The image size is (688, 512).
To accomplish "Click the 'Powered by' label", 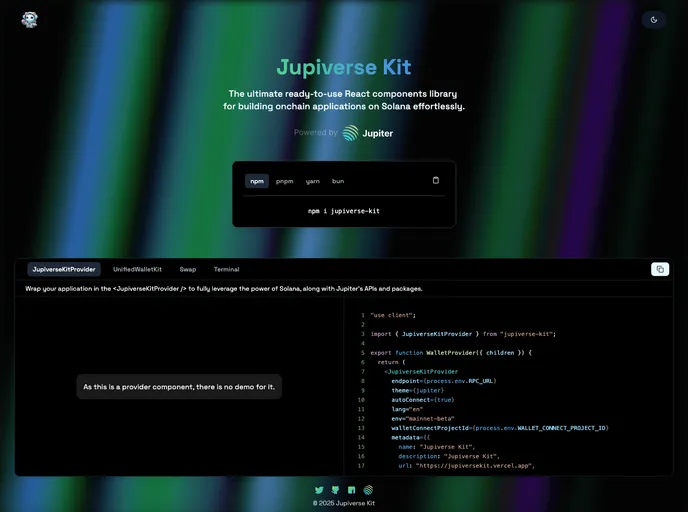I will 315,132.
